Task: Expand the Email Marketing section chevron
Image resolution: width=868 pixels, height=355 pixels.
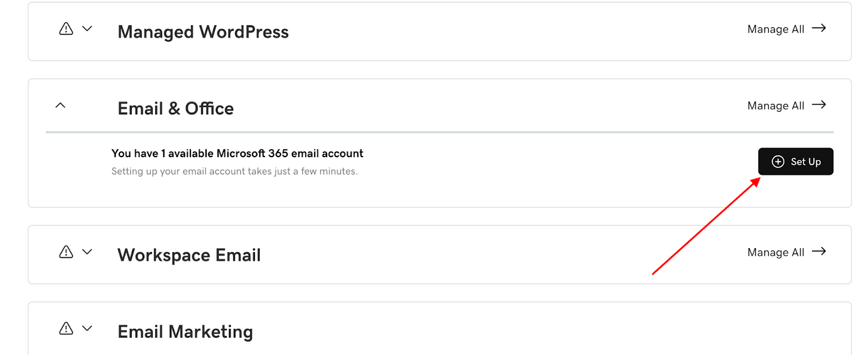Action: coord(87,328)
